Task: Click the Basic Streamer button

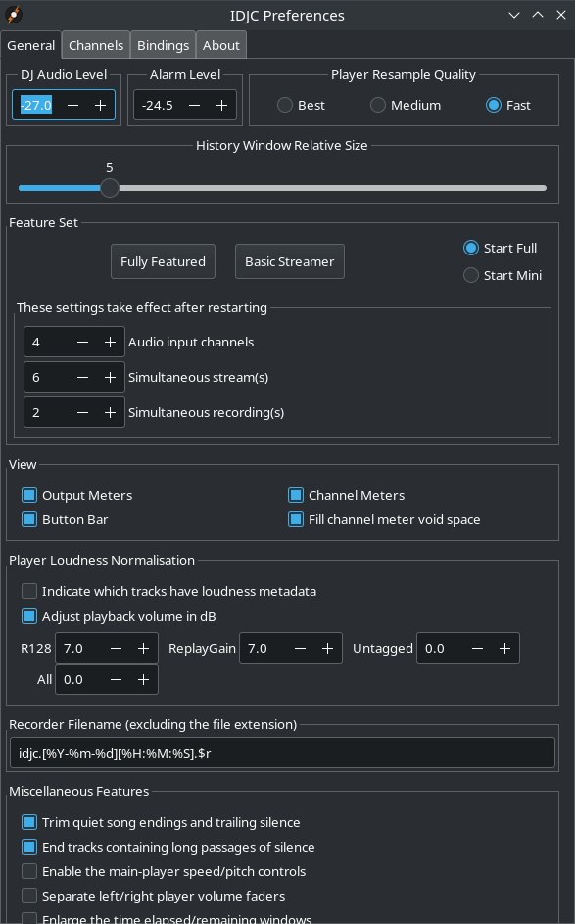Action: (290, 261)
